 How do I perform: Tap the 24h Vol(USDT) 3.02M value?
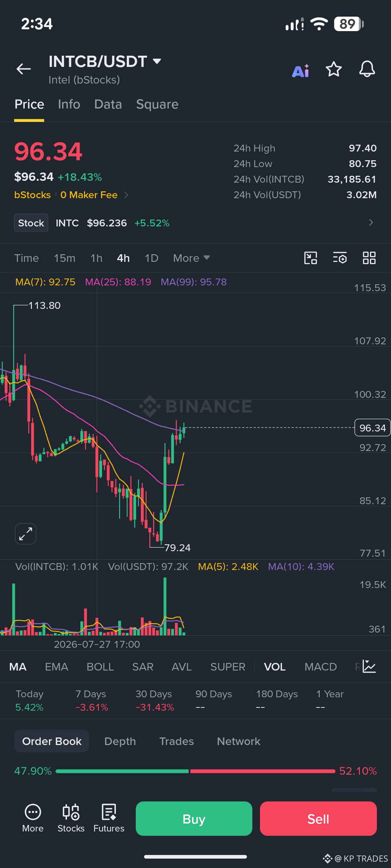[361, 195]
